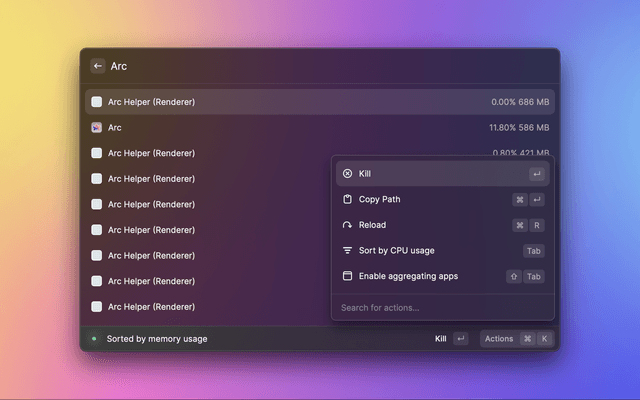Select Sort by CPU usage action

pos(443,251)
